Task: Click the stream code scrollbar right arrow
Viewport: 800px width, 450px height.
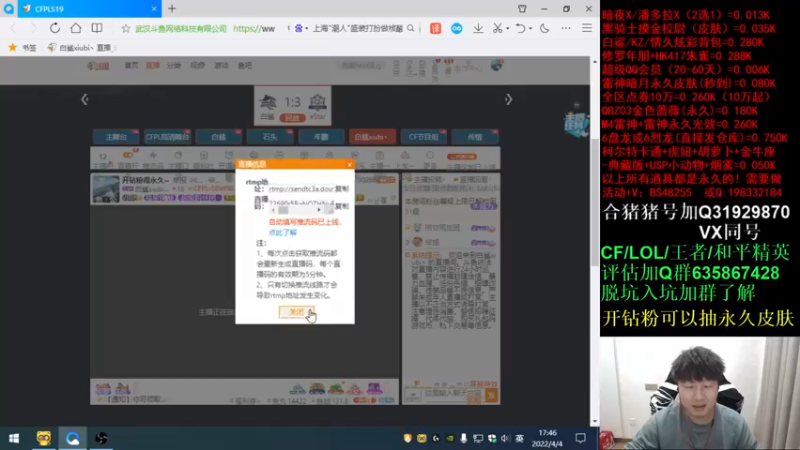Action: coord(319,210)
